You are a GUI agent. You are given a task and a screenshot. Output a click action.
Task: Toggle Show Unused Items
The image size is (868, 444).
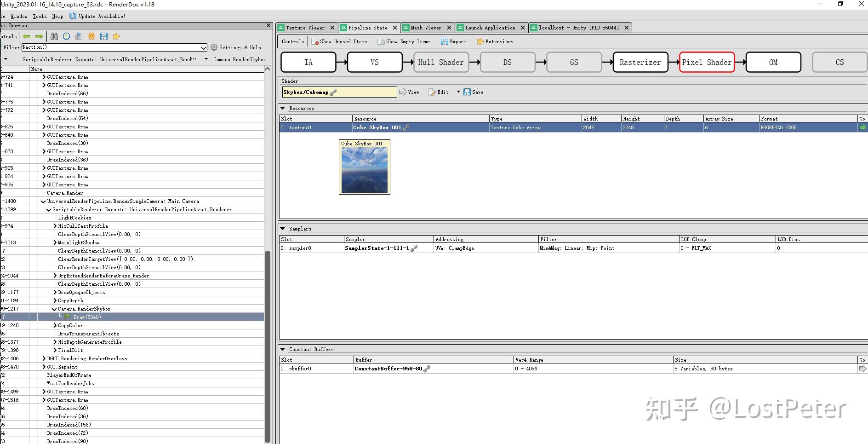pos(339,41)
